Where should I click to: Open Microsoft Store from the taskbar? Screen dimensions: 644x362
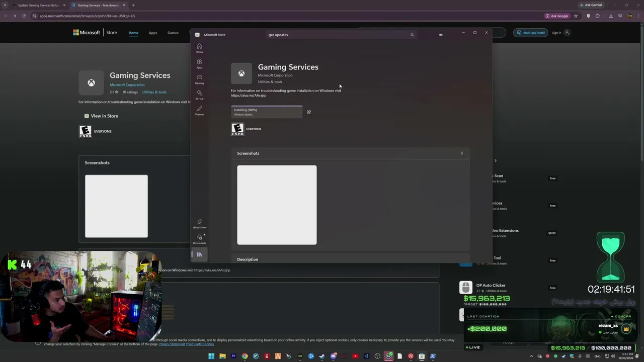[x=422, y=356]
